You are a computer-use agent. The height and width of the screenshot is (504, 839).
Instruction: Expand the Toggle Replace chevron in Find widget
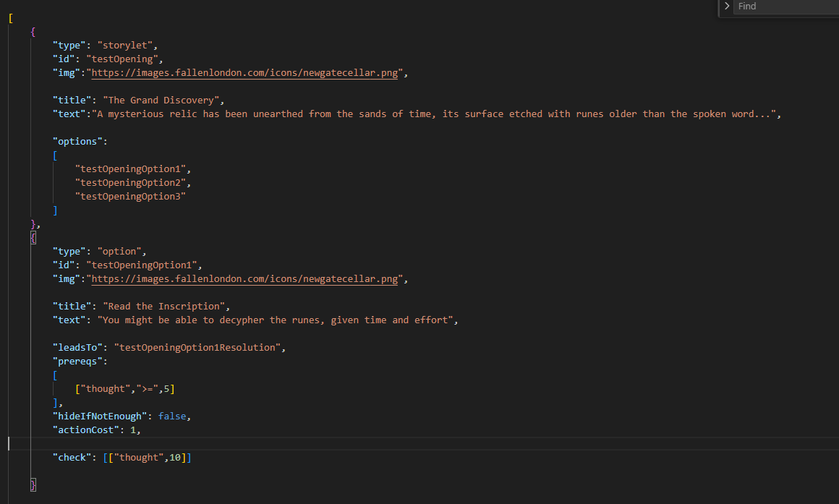(x=727, y=7)
